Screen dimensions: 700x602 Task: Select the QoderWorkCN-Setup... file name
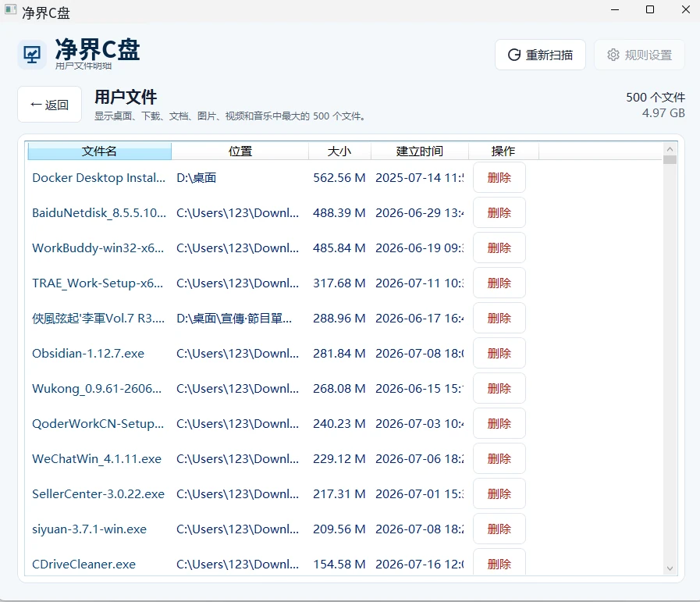coord(98,423)
